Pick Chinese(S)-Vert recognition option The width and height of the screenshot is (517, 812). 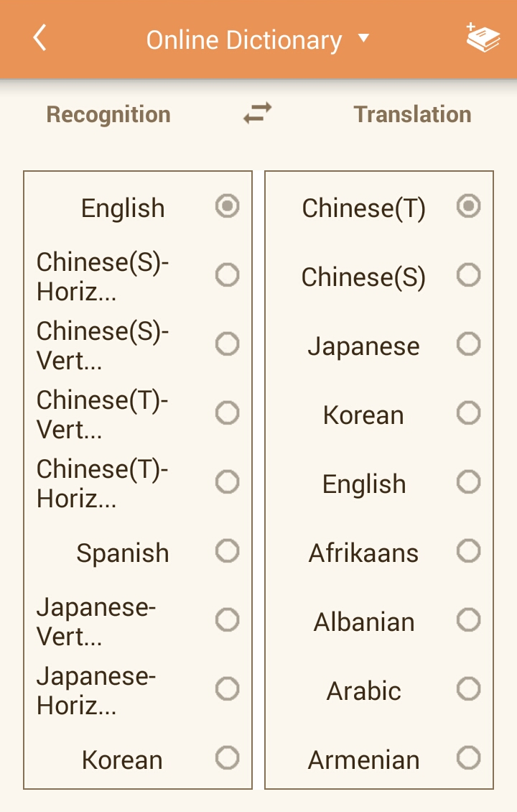coord(227,344)
